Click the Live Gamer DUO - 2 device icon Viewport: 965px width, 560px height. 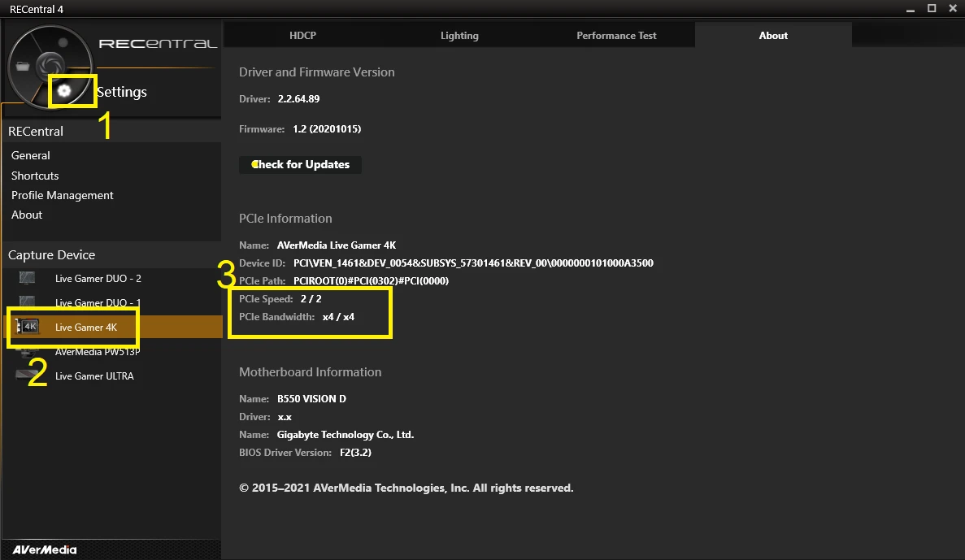point(27,279)
